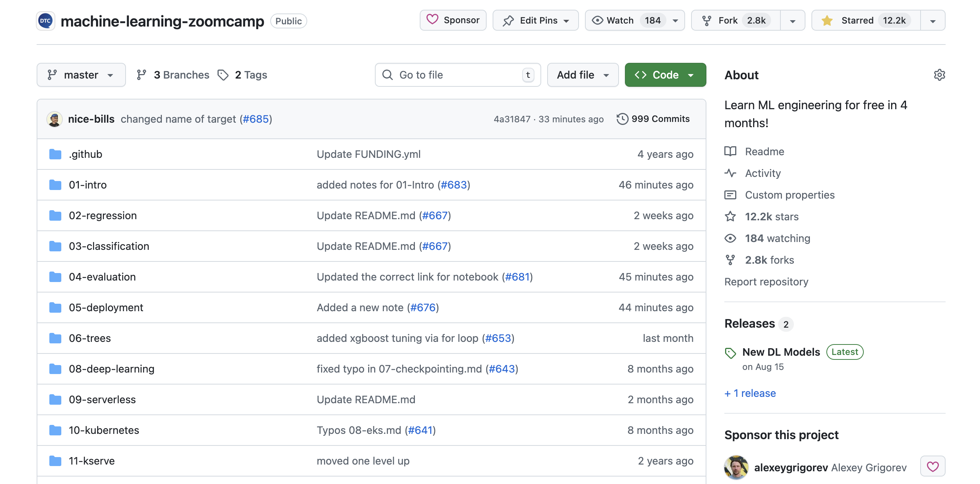
Task: Open the Readme link in About
Action: 764,151
